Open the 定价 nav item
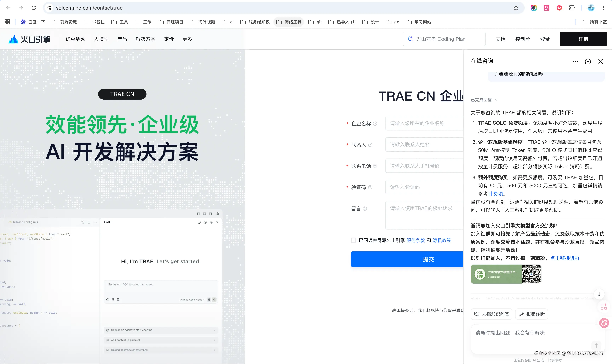Screen dimensions: 612x364 point(169,39)
